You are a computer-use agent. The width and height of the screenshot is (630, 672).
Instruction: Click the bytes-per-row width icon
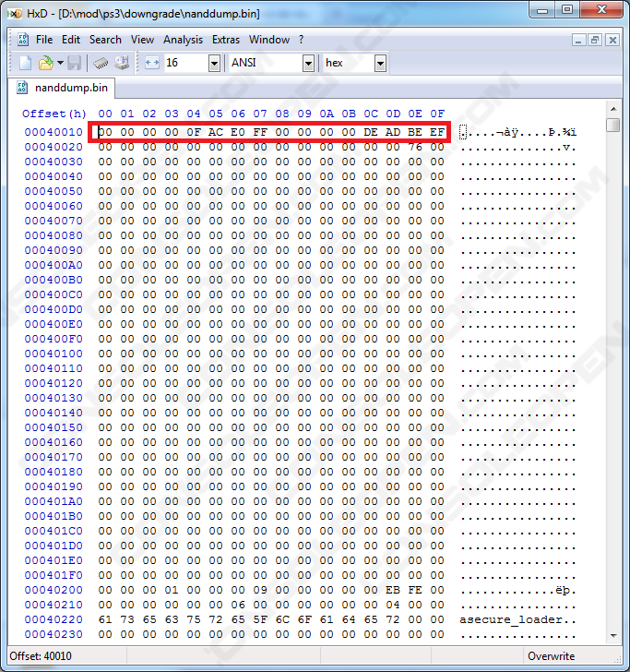point(152,63)
